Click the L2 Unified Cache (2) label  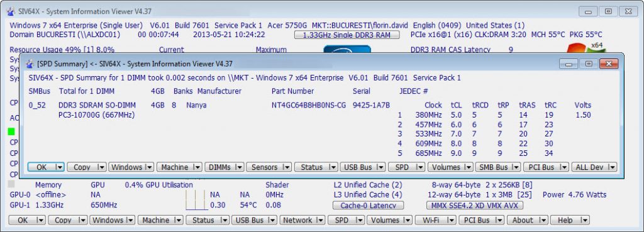point(368,185)
